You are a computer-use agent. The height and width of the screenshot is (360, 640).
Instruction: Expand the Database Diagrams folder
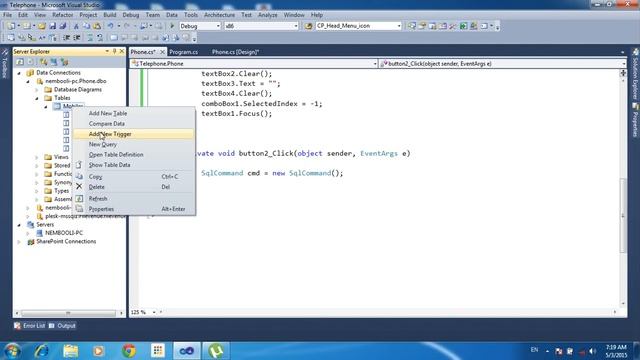[37, 90]
